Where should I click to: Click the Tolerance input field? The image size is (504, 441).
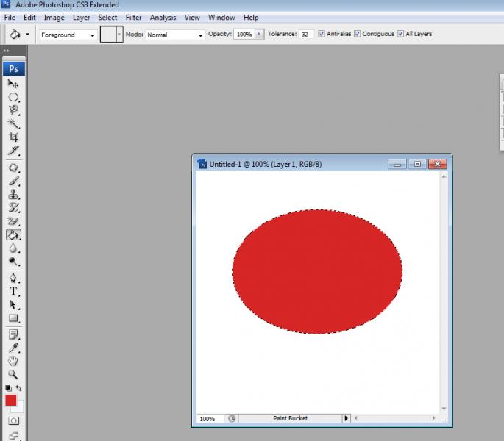click(x=306, y=35)
